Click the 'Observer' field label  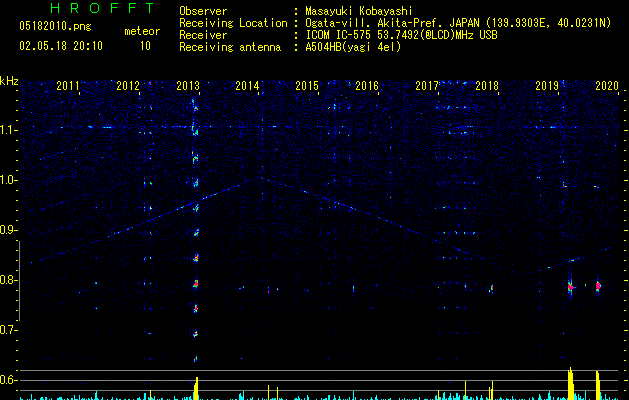click(x=203, y=11)
